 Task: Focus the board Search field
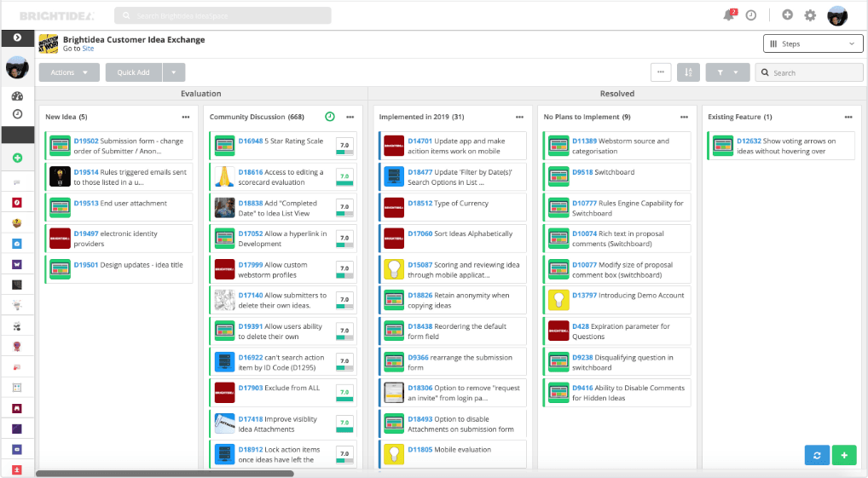coord(809,72)
